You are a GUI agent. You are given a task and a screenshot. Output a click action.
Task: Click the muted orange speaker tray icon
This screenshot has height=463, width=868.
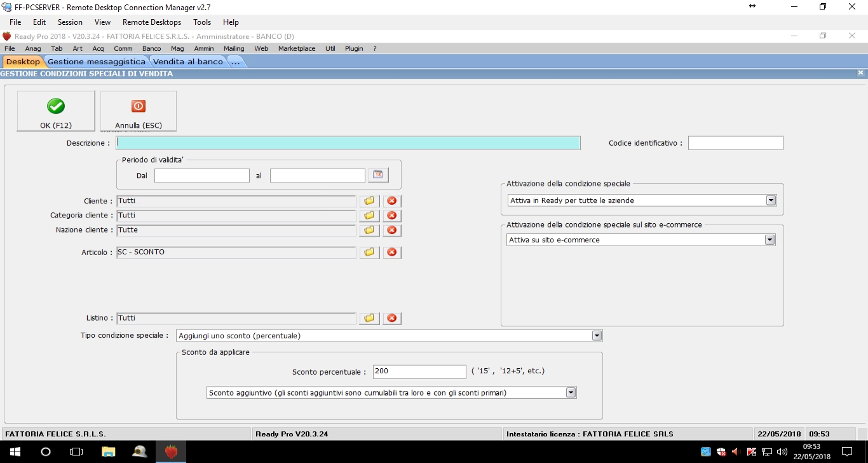click(736, 452)
